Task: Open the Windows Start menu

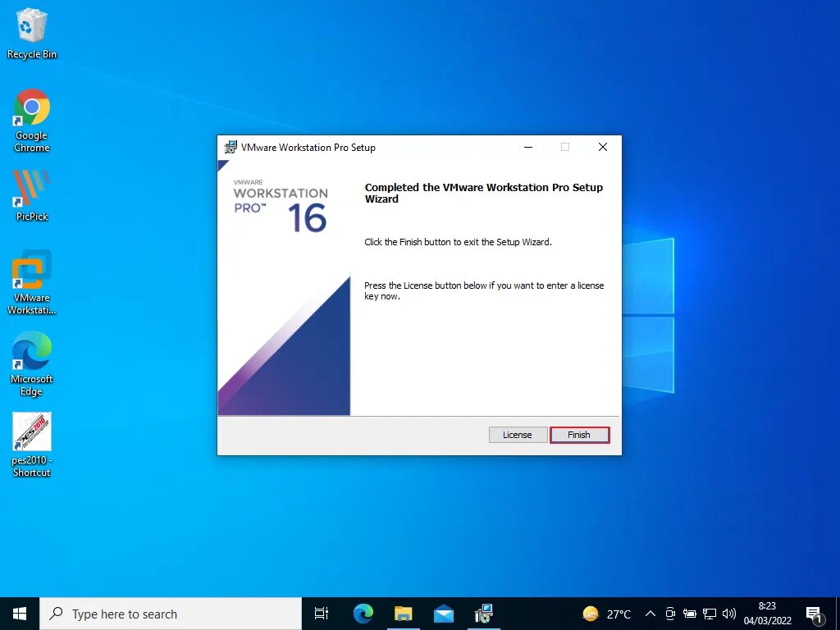Action: click(x=20, y=614)
